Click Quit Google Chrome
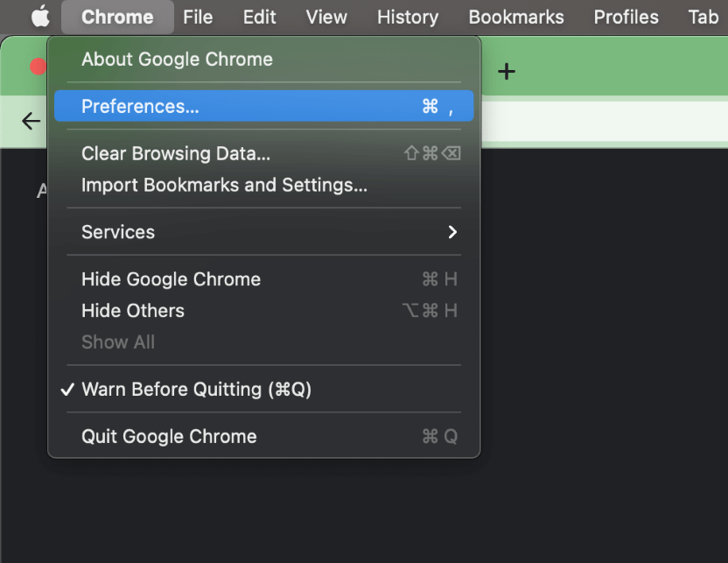Image resolution: width=728 pixels, height=563 pixels. (x=169, y=436)
